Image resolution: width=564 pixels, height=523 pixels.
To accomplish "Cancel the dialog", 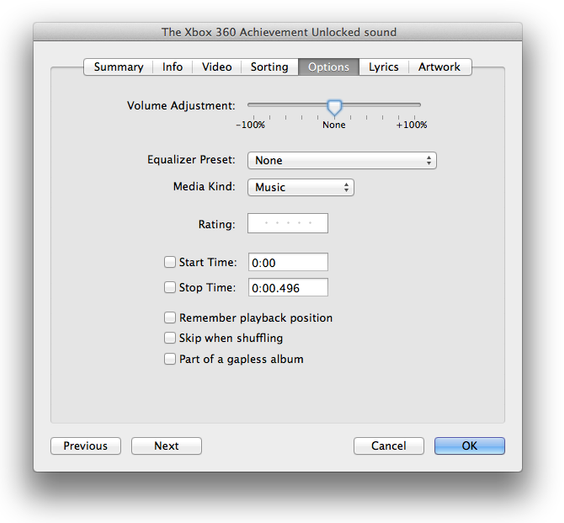I will click(x=389, y=446).
